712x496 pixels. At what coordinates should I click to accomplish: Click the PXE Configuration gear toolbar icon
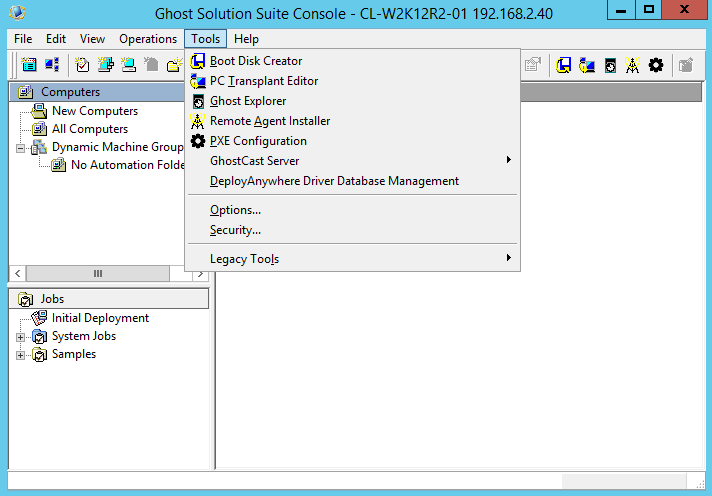click(x=656, y=65)
